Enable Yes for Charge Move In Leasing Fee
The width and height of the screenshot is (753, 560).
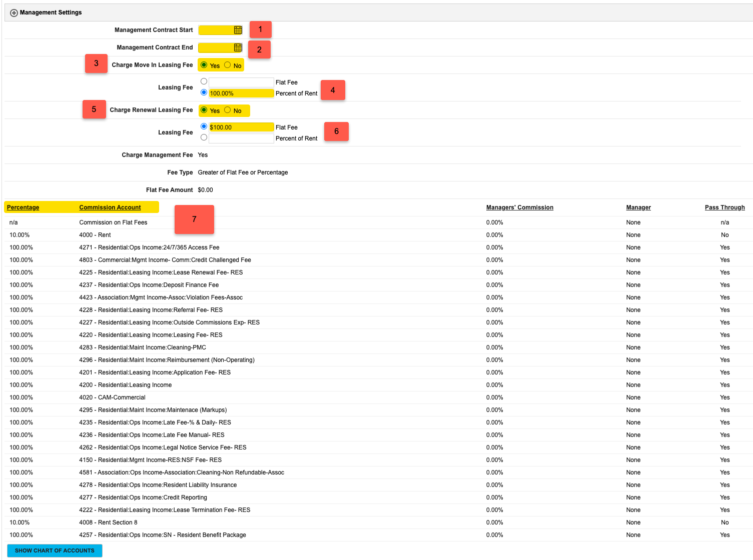(204, 65)
